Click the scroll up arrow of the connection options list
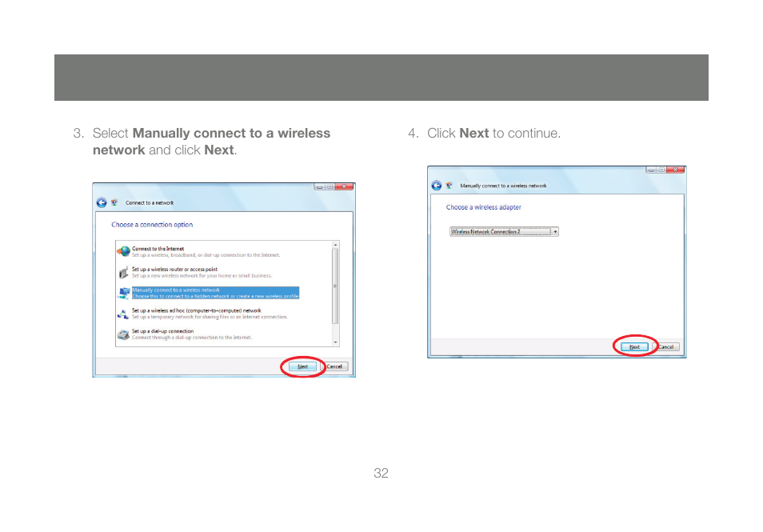This screenshot has height=532, width=763. [x=335, y=244]
